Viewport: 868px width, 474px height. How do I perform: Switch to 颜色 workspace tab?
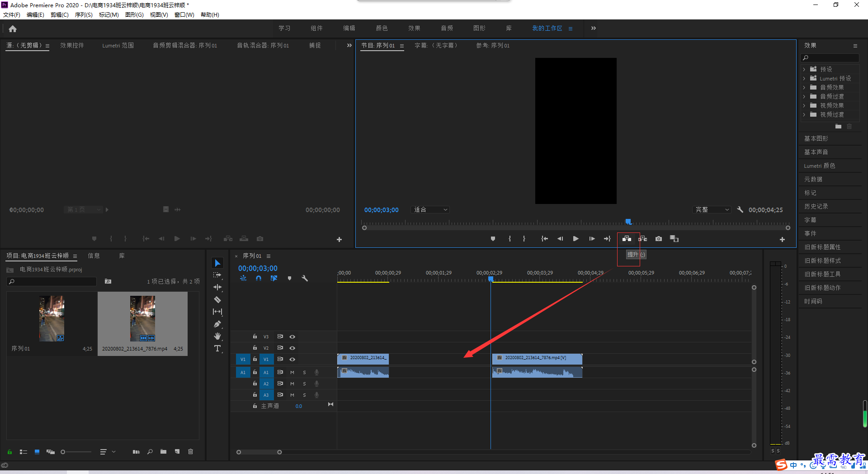pyautogui.click(x=382, y=28)
